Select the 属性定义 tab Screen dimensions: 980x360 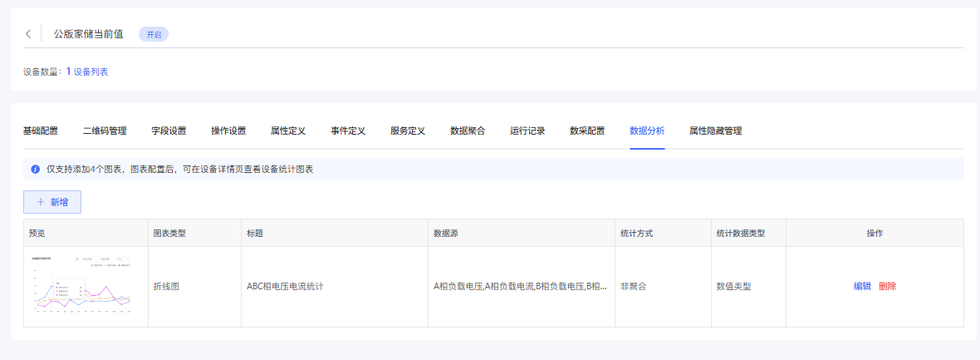[x=288, y=131]
